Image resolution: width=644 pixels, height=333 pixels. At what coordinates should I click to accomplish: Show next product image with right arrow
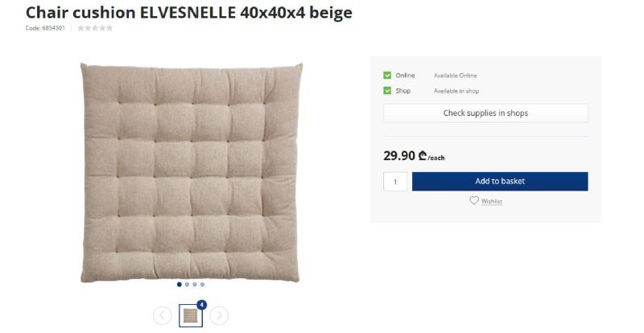tap(219, 315)
